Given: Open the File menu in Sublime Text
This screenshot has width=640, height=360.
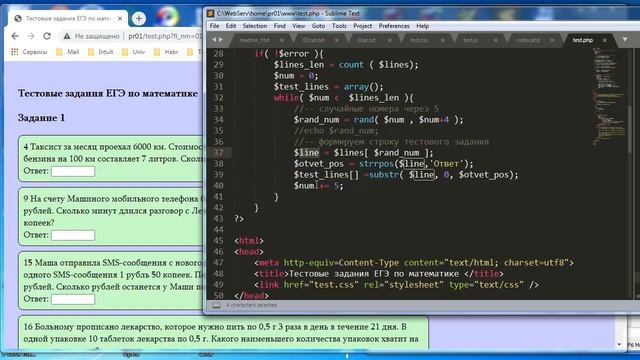Looking at the screenshot, I should click(214, 26).
